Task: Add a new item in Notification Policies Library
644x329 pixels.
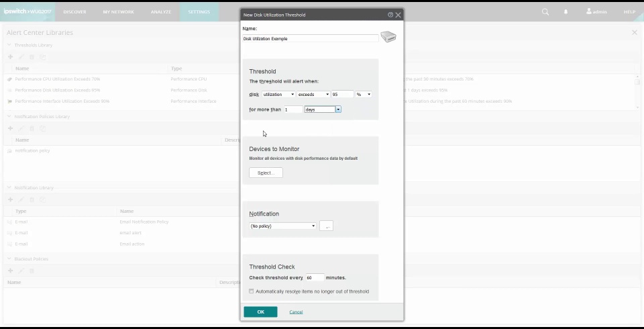Action: click(10, 128)
